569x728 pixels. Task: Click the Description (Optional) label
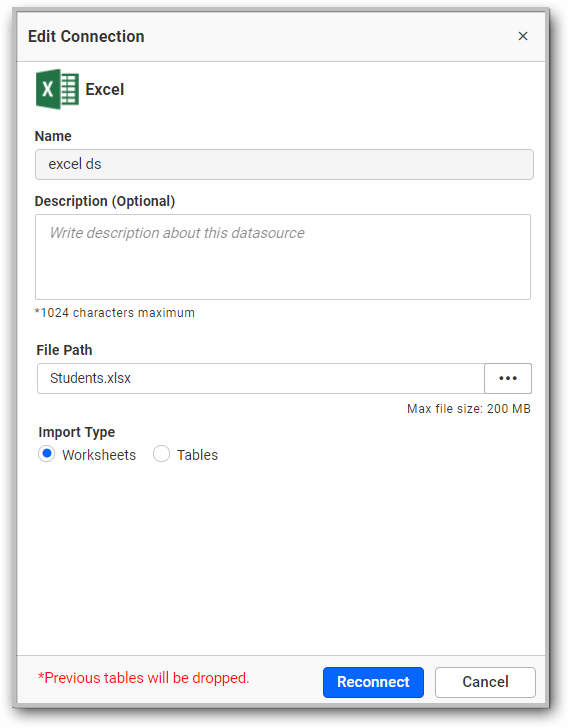click(x=105, y=201)
